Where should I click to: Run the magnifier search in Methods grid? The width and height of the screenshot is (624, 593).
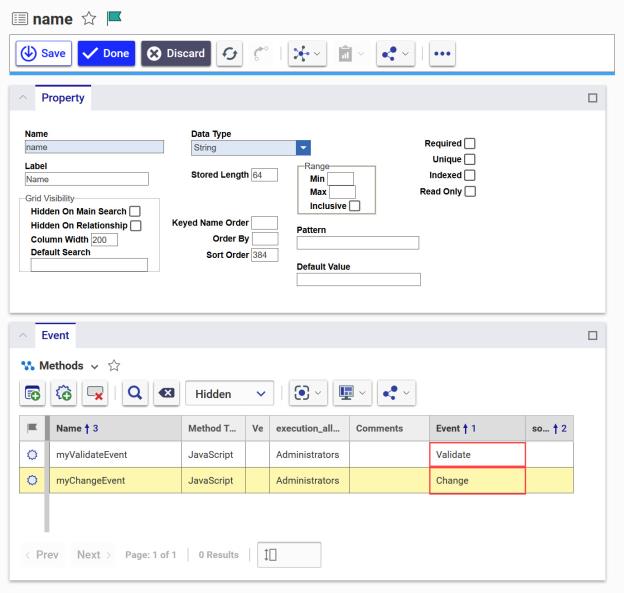tap(135, 393)
